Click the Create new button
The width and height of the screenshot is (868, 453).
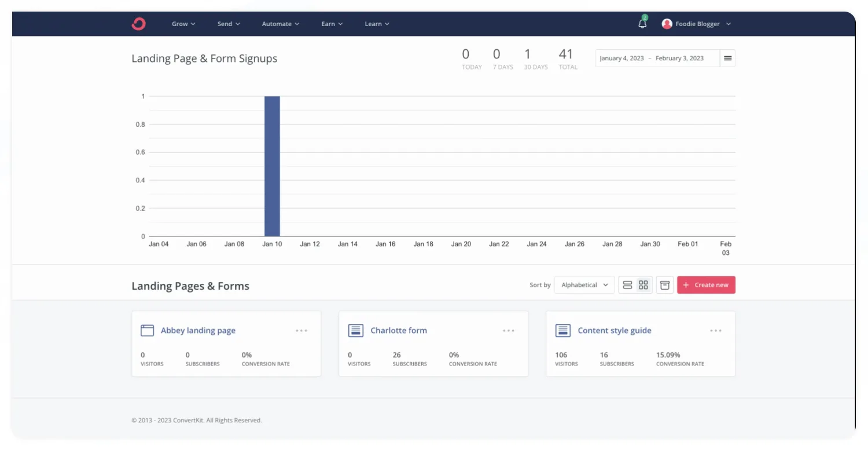tap(706, 285)
